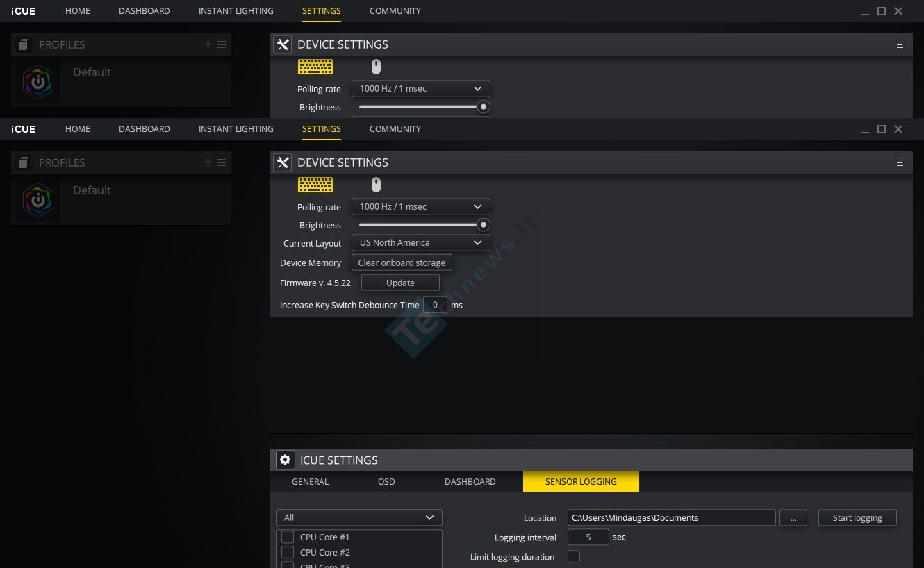Go to HOME tab in front window
The image size is (924, 568).
78,129
